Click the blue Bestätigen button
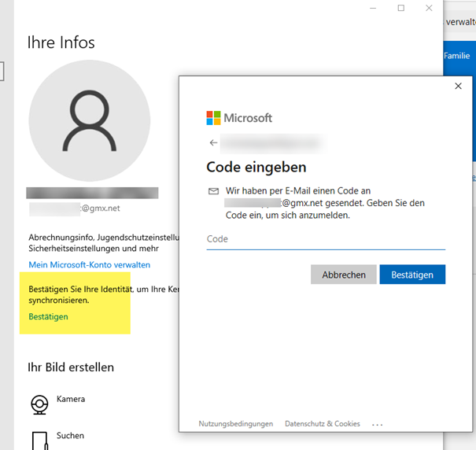Image resolution: width=476 pixels, height=450 pixels. (x=412, y=275)
